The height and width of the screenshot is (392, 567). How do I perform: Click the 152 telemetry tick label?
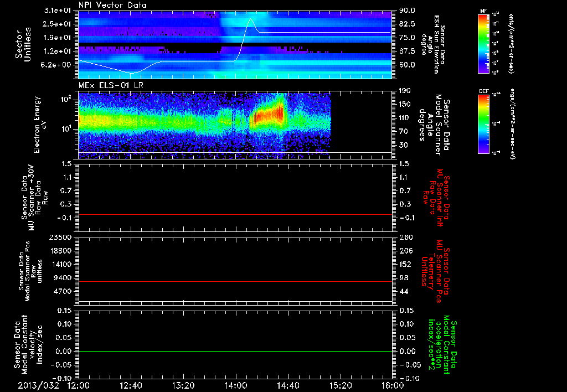pos(406,264)
